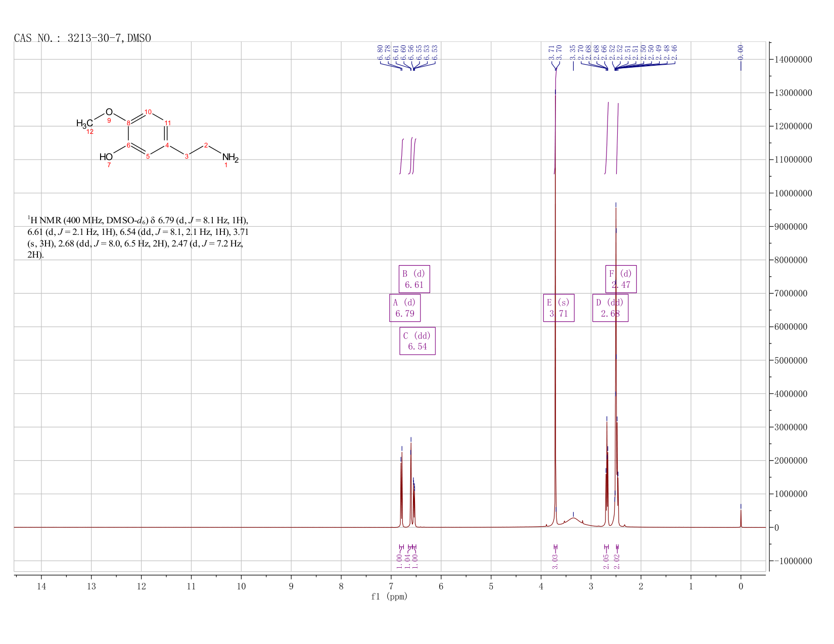The image size is (834, 644).
Task: Click the NH2 group in the structure
Action: (230, 158)
